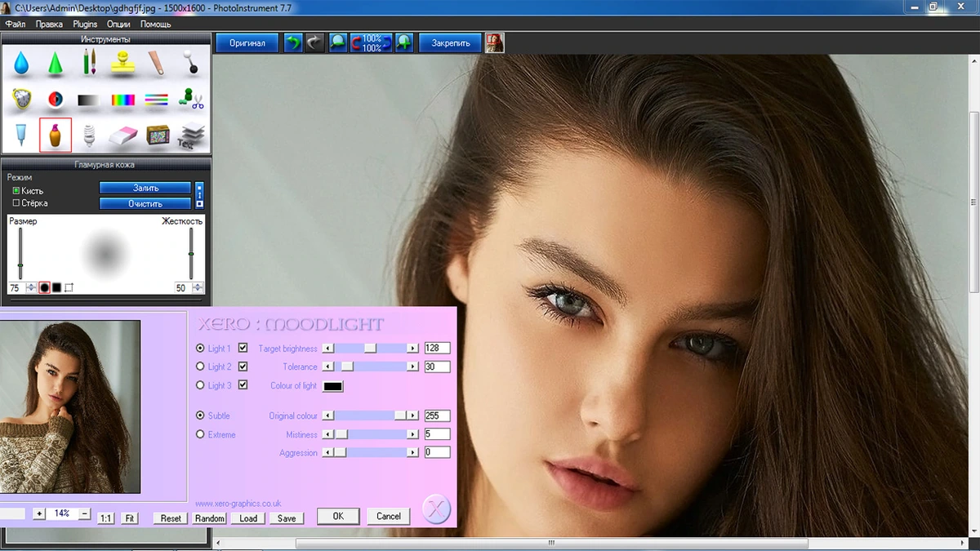Select the colored lines tool
The image size is (980, 551).
pyautogui.click(x=157, y=100)
